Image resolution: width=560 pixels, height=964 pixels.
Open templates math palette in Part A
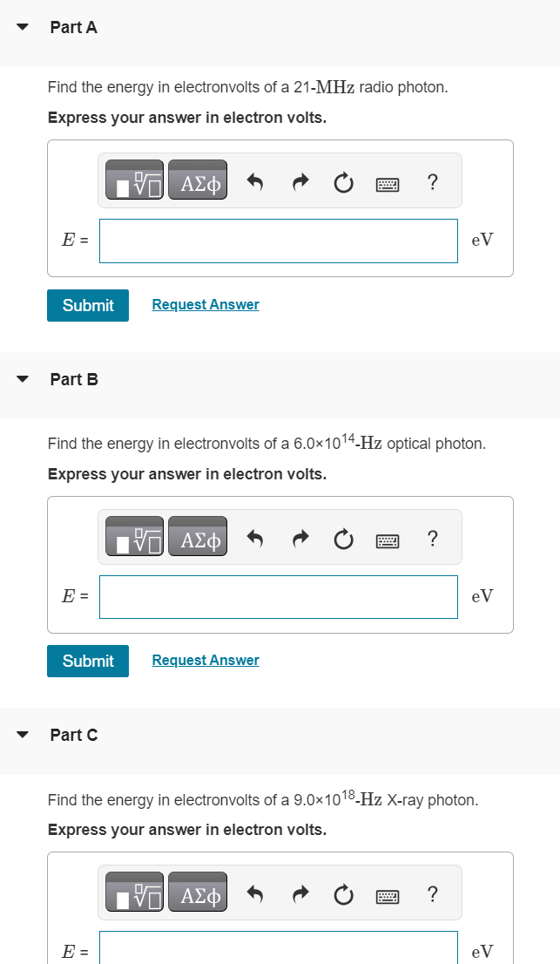coord(134,181)
